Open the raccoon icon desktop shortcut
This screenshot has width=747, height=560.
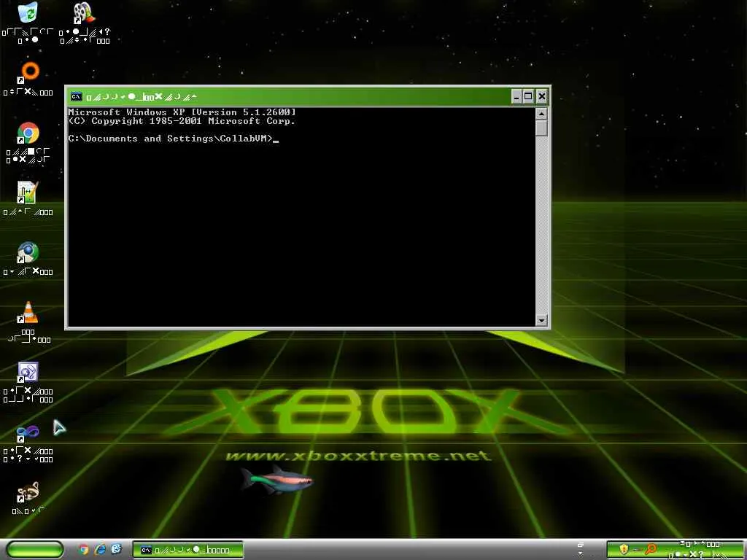(28, 492)
